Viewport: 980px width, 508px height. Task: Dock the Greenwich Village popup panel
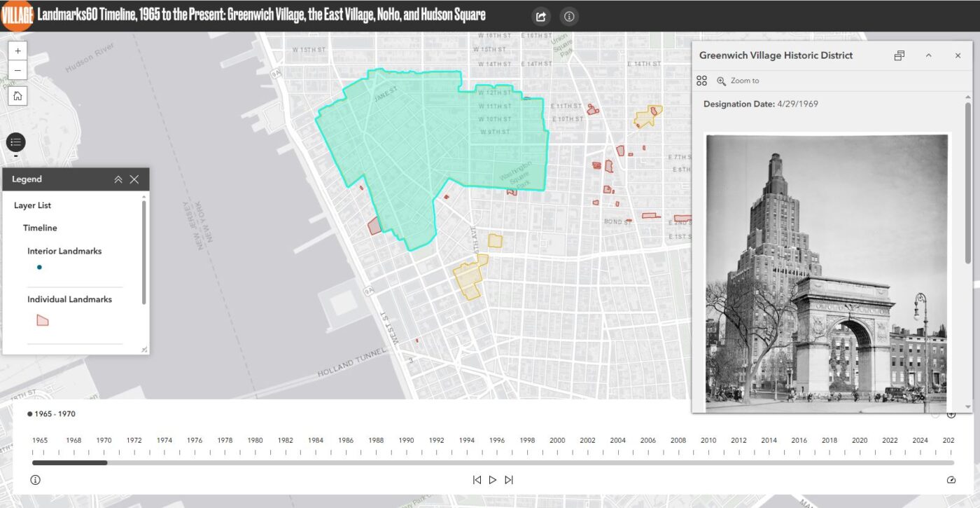899,55
